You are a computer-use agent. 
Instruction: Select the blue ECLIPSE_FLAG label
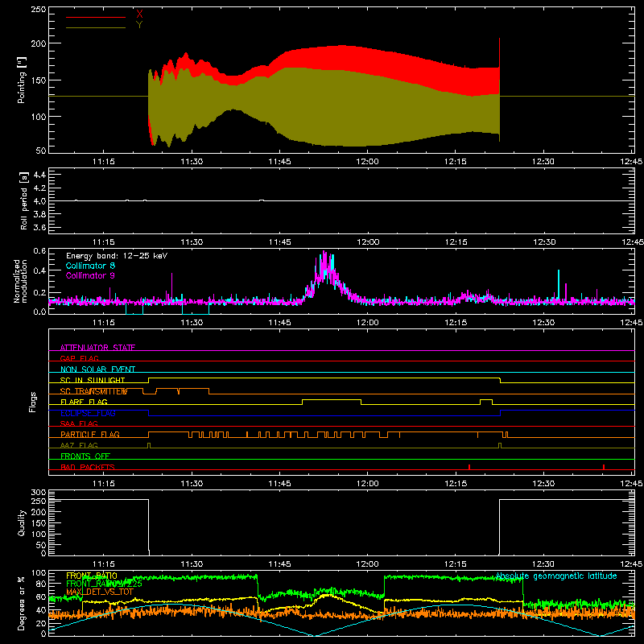click(x=88, y=413)
